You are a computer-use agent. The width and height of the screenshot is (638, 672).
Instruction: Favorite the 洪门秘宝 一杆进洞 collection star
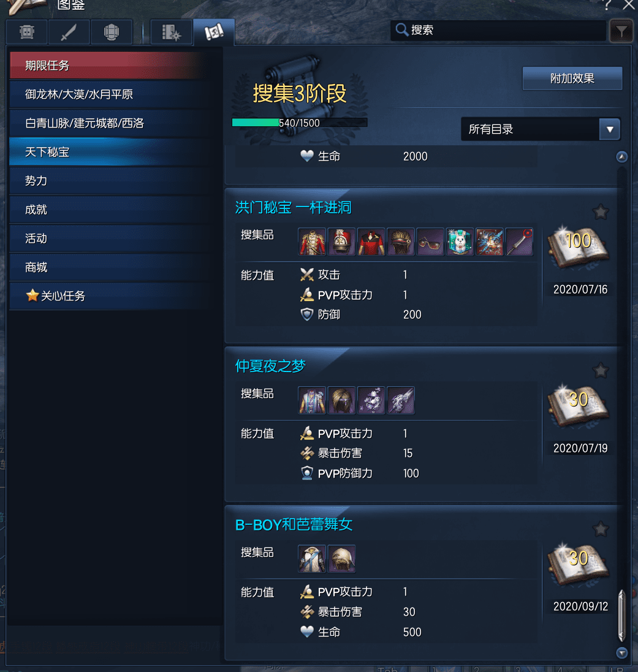coord(601,212)
